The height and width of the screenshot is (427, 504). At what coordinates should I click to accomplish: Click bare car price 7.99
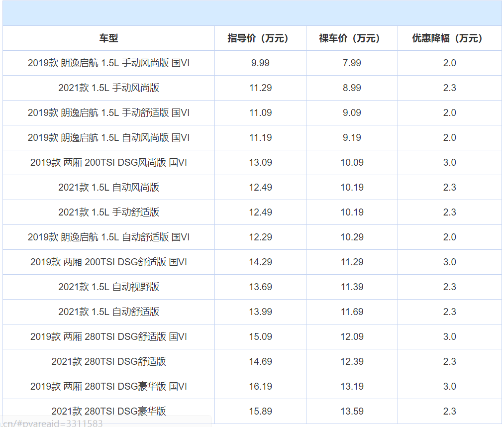pyautogui.click(x=352, y=63)
